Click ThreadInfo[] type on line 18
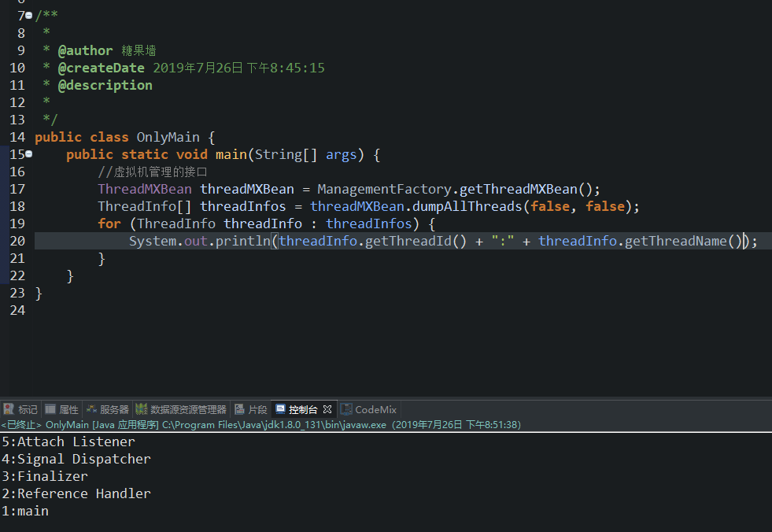The height and width of the screenshot is (532, 772). (144, 206)
